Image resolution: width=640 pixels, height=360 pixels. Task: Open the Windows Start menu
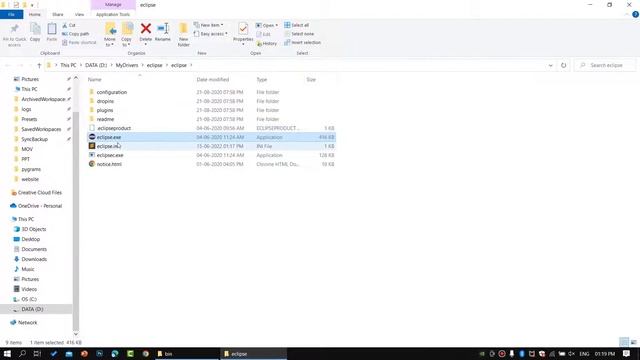click(7, 353)
